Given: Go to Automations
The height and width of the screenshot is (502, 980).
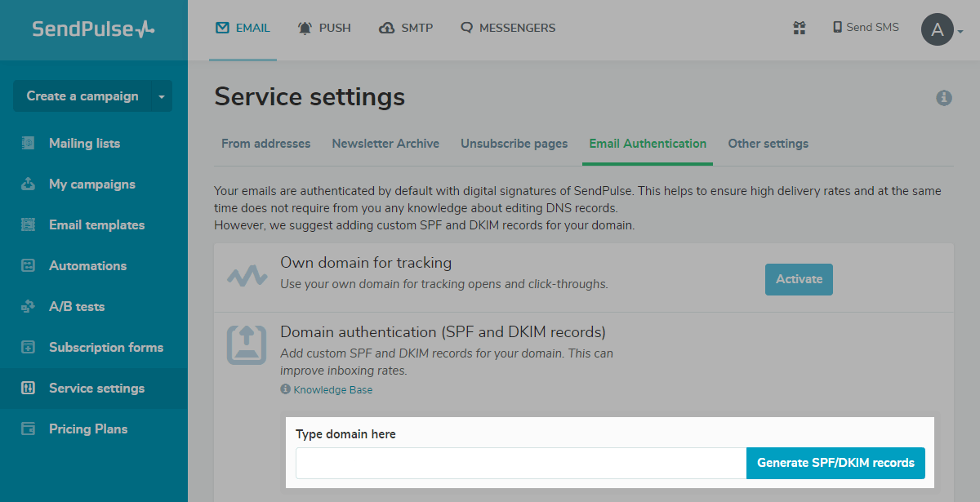Looking at the screenshot, I should click(x=87, y=265).
